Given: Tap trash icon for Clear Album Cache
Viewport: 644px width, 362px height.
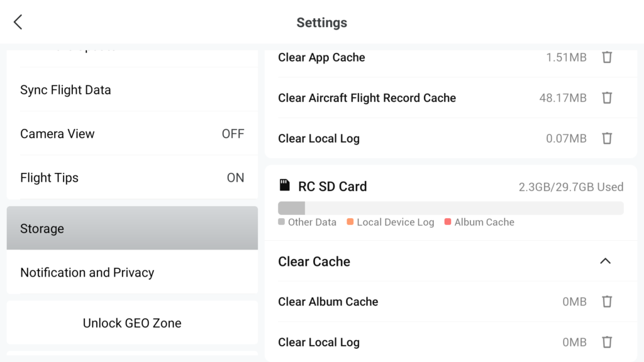Looking at the screenshot, I should pyautogui.click(x=607, y=302).
